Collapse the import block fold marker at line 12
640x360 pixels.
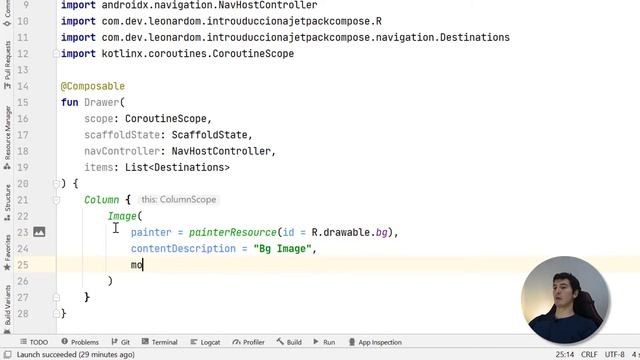[x=56, y=53]
